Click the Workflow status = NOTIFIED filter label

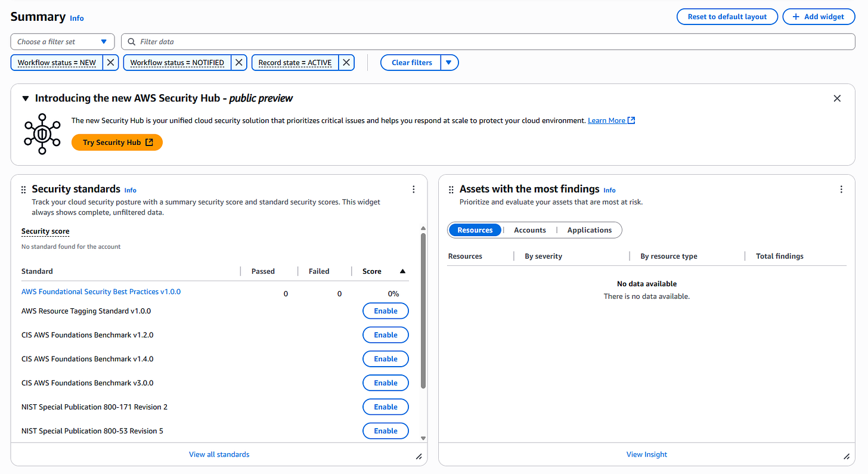177,63
